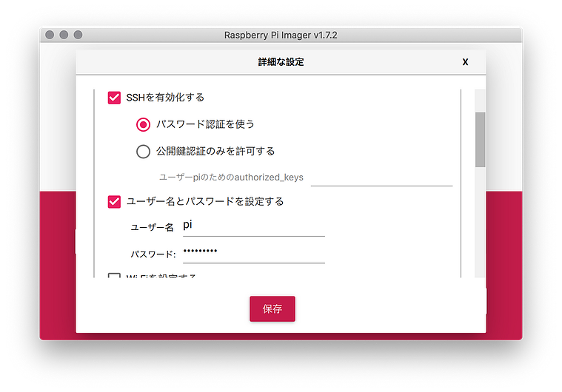Click the macOS zoom window button

78,35
